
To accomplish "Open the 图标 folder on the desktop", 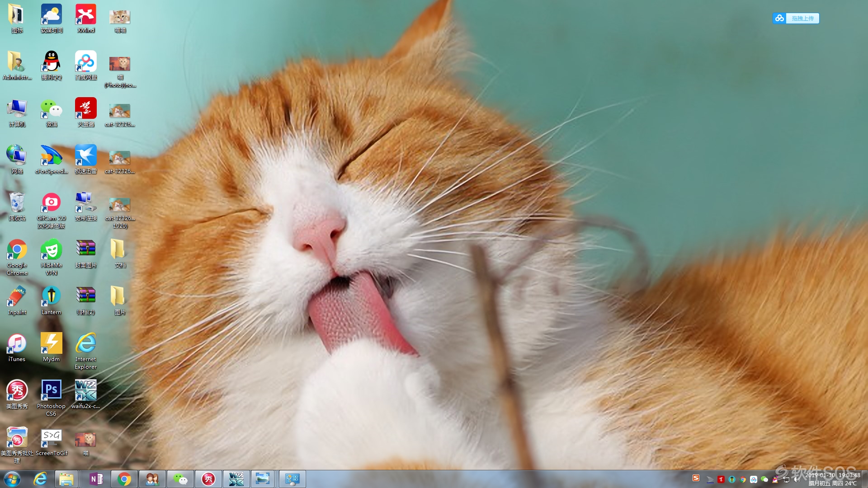I will (17, 19).
